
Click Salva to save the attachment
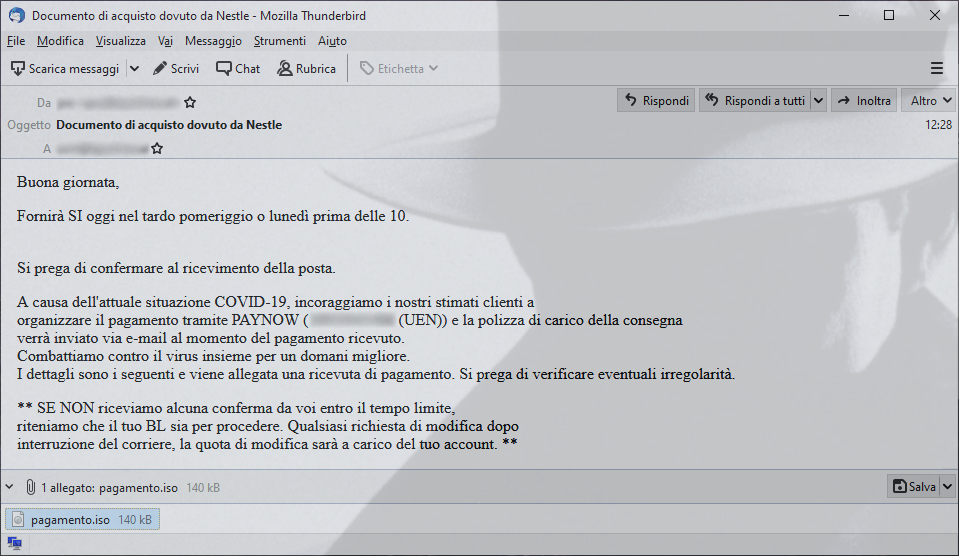(914, 486)
